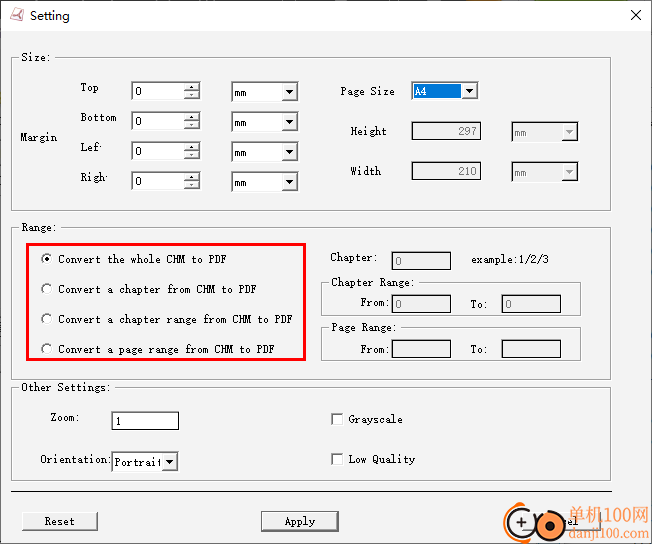
Task: Decrease the Right margin with spinner down
Action: [x=192, y=185]
